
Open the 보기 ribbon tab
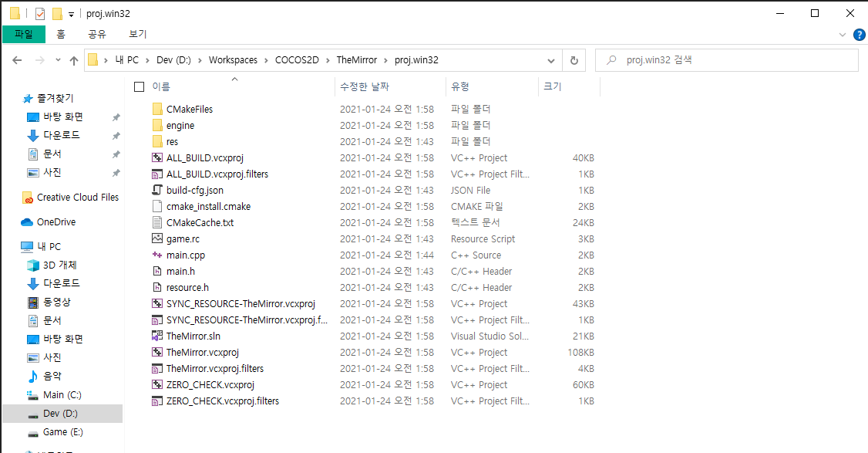click(x=138, y=35)
